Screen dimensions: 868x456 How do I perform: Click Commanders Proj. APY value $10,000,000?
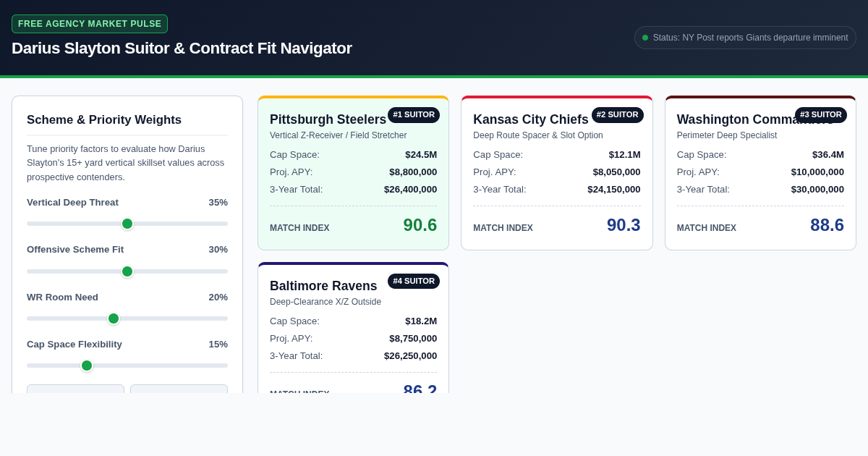coord(817,172)
